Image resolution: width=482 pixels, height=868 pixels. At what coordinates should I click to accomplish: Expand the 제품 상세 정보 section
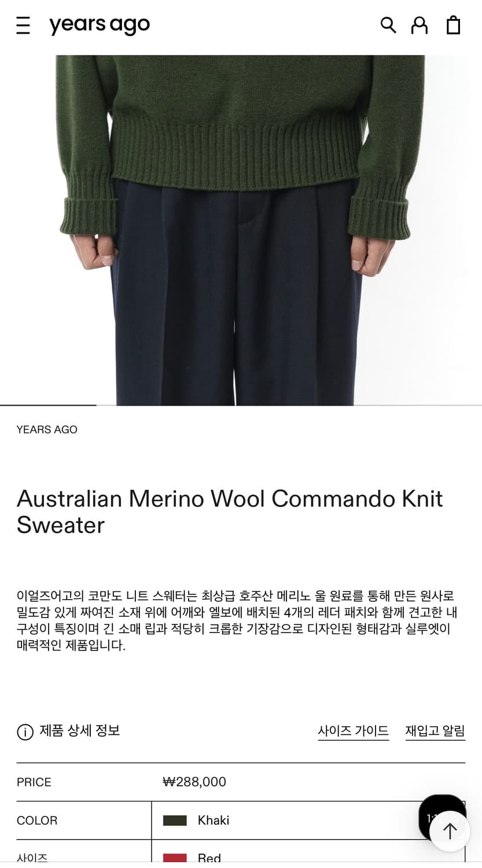click(79, 731)
